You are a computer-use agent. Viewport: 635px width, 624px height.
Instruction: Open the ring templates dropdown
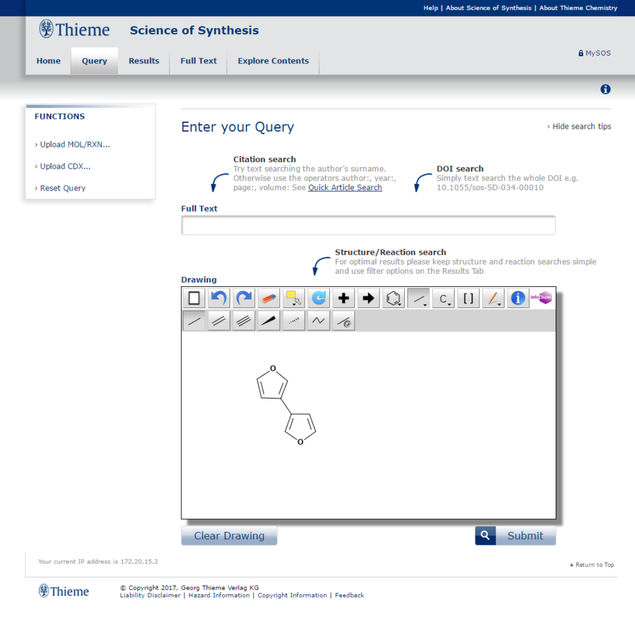point(393,298)
